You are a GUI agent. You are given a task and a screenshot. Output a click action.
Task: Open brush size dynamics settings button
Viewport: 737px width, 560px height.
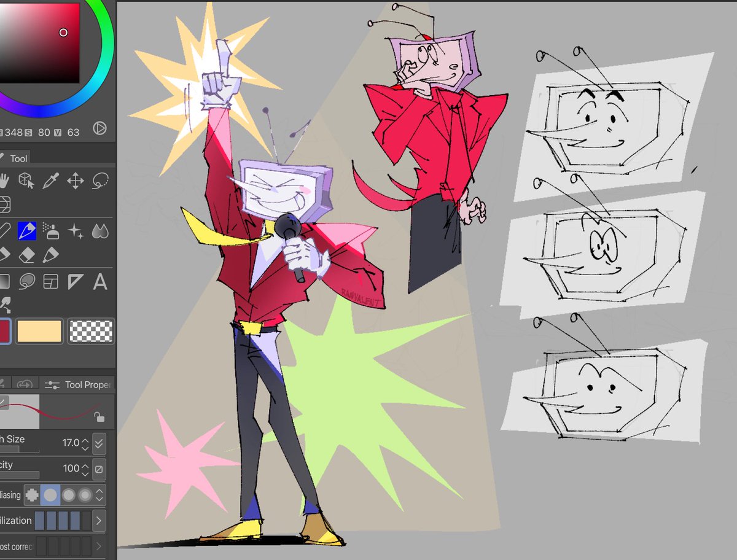(x=98, y=443)
